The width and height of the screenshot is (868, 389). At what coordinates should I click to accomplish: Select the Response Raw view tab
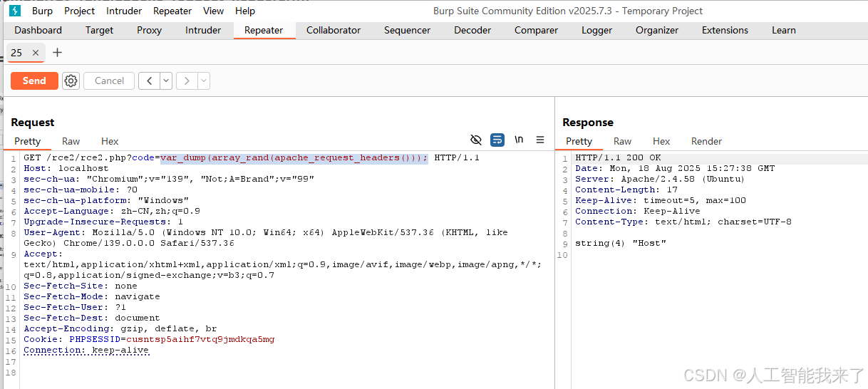[x=622, y=141]
